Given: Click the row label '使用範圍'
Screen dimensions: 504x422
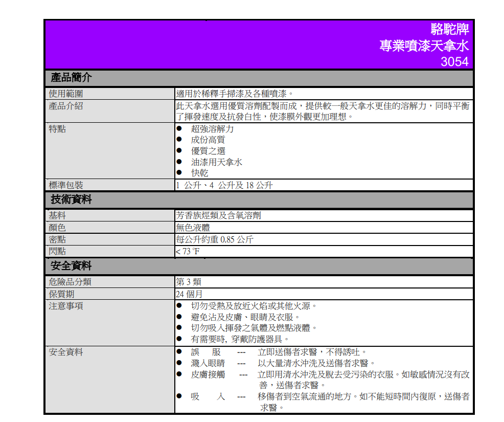Looking at the screenshot, I should 66,94.
